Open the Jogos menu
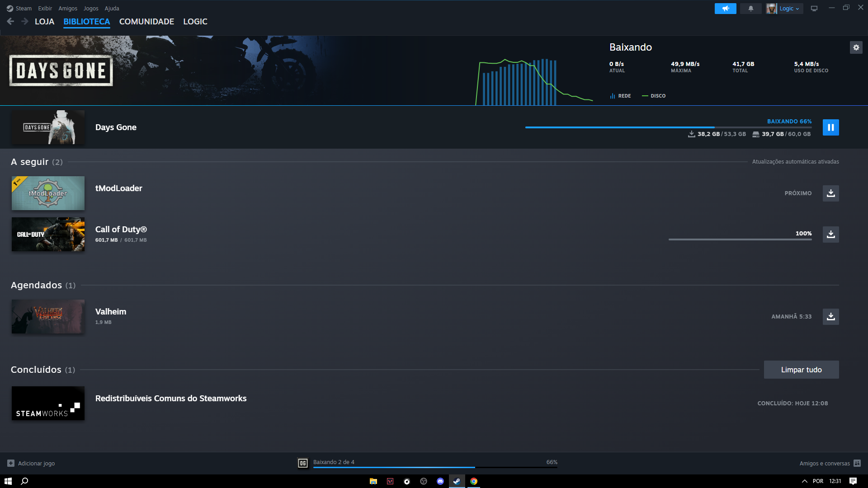 click(91, 9)
